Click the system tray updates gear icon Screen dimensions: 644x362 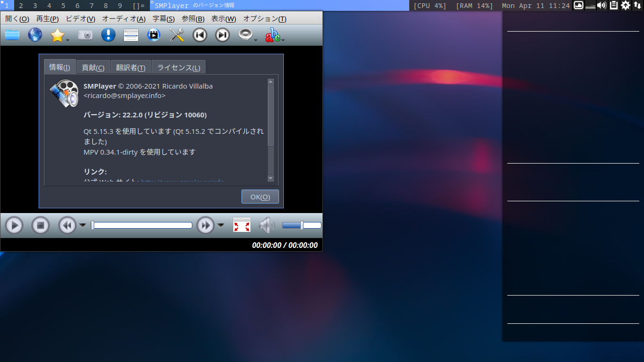[x=626, y=6]
